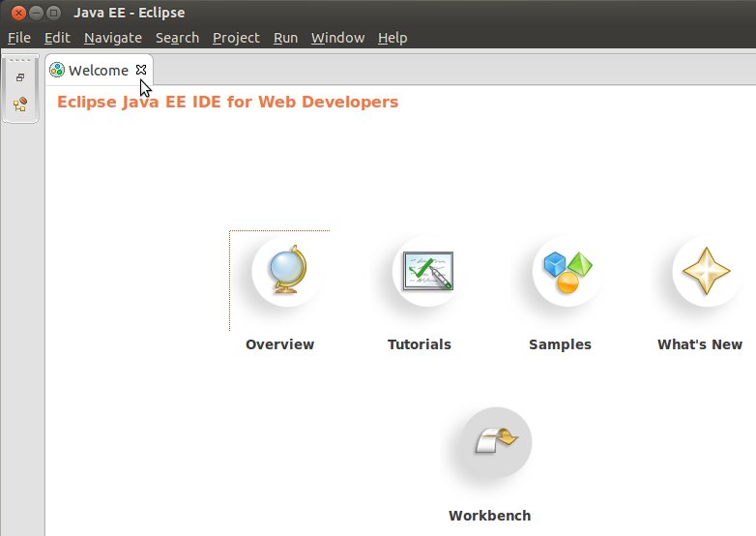The height and width of the screenshot is (536, 756).
Task: Go to the Workbench arrow icon
Action: point(496,441)
